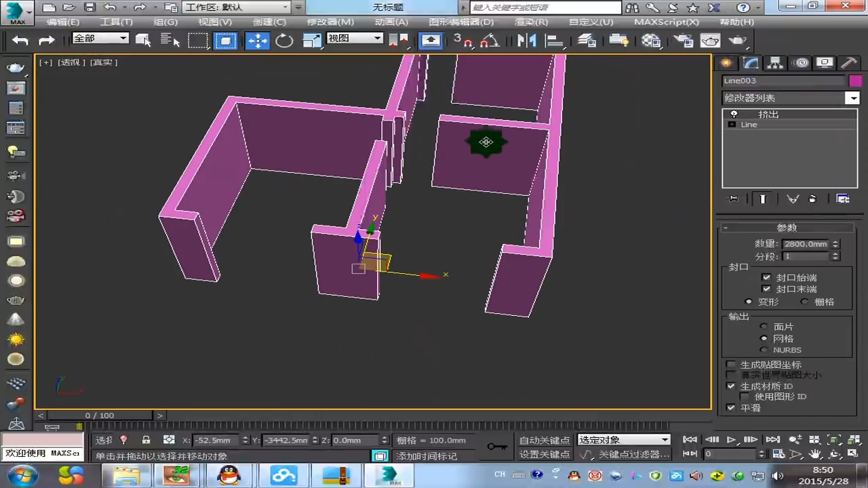This screenshot has height=488, width=868.
Task: Toggle the selection lock icon
Action: tap(146, 440)
